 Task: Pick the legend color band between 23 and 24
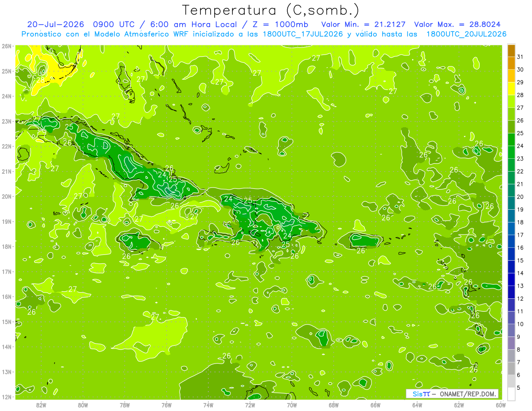pos(511,152)
